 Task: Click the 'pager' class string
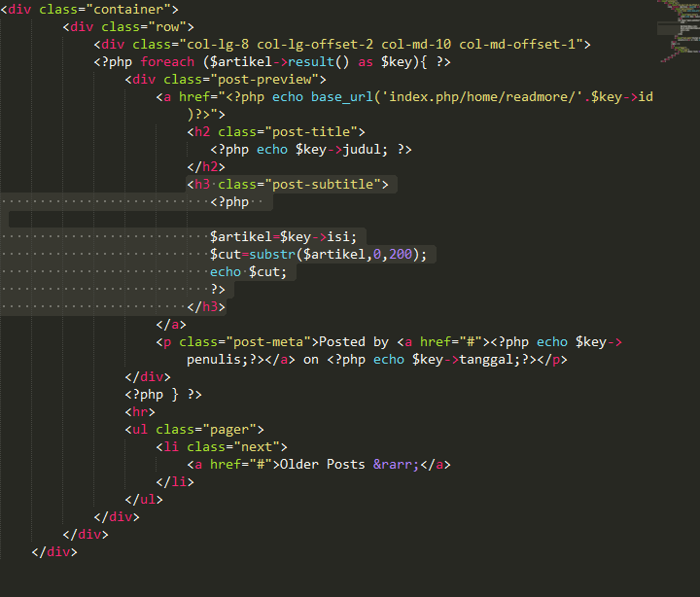click(229, 429)
